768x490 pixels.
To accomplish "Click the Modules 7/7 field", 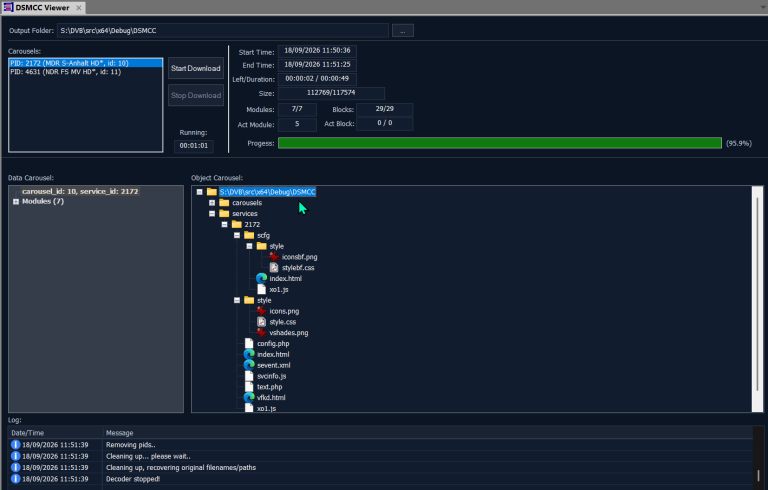I will pos(297,109).
